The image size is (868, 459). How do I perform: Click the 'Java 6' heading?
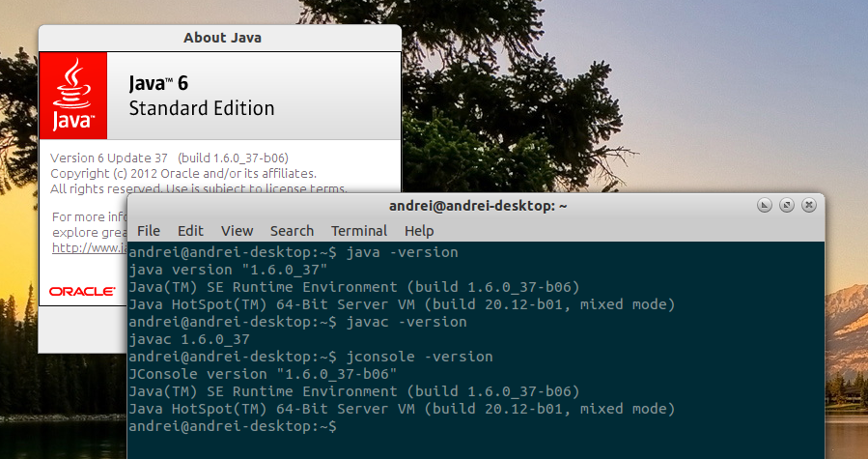pos(158,83)
